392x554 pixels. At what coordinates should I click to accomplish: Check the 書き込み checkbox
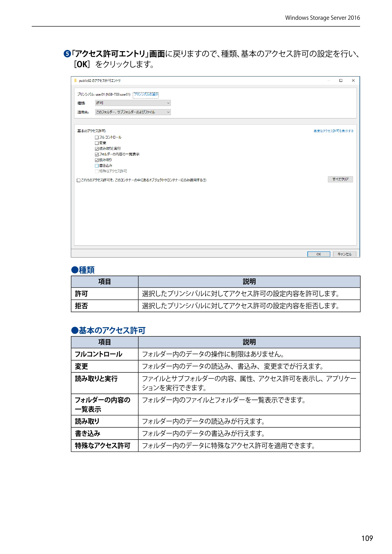click(97, 166)
